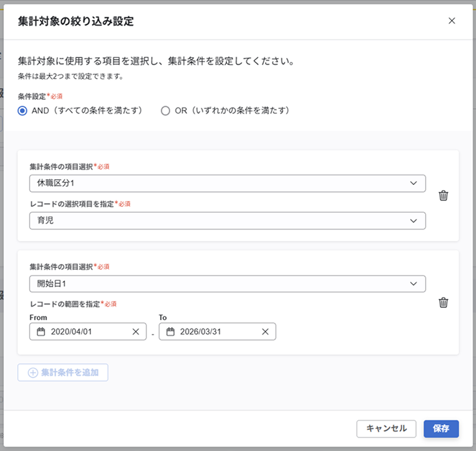
Task: Delete the 開始日1 condition with trash icon
Action: pyautogui.click(x=443, y=302)
